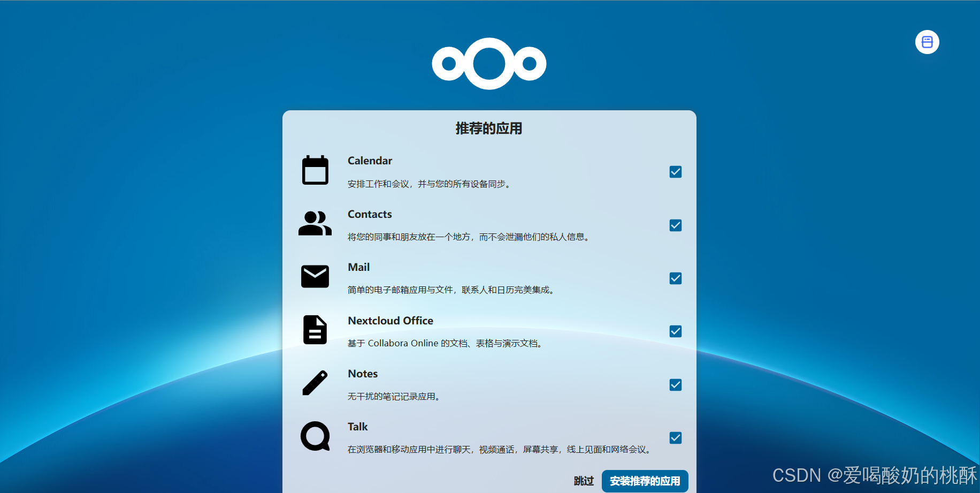Click the Talk app icon

[315, 436]
